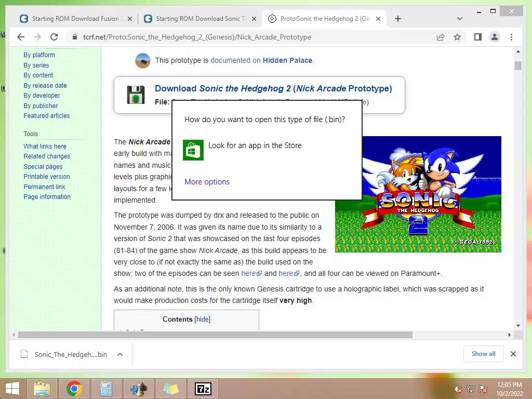Click the Permanent link entry
This screenshot has width=532, height=399.
44,187
